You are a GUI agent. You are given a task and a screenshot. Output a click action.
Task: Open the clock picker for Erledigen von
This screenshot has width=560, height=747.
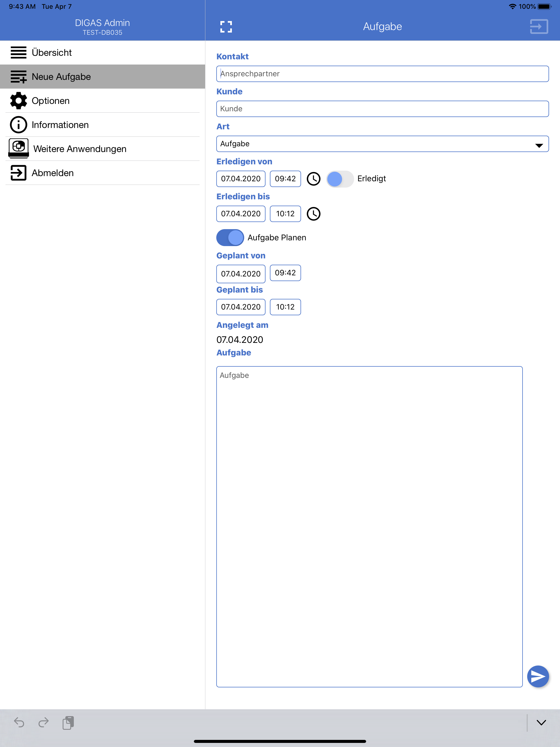[313, 179]
